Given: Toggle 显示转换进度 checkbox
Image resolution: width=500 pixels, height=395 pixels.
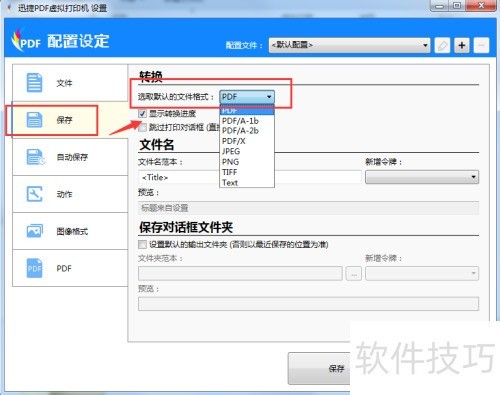Looking at the screenshot, I should 142,114.
